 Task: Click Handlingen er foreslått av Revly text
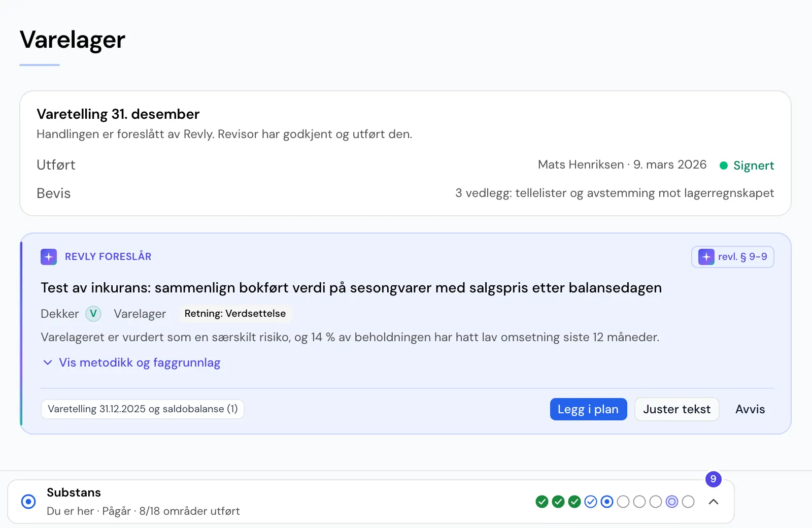coord(224,134)
